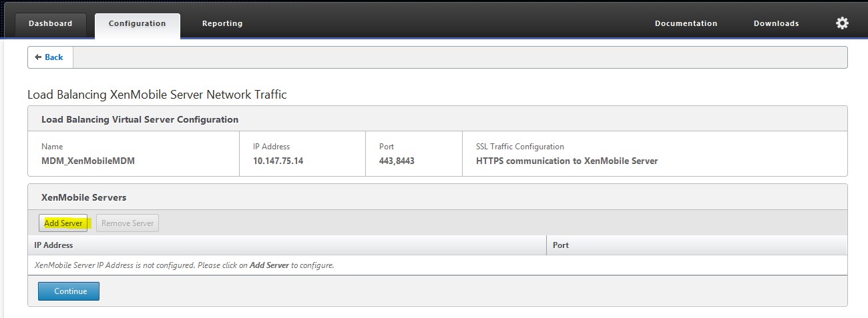Viewport: 868px width, 318px height.
Task: Click the HTTPS communication to XenMobile Server text
Action: [x=567, y=161]
